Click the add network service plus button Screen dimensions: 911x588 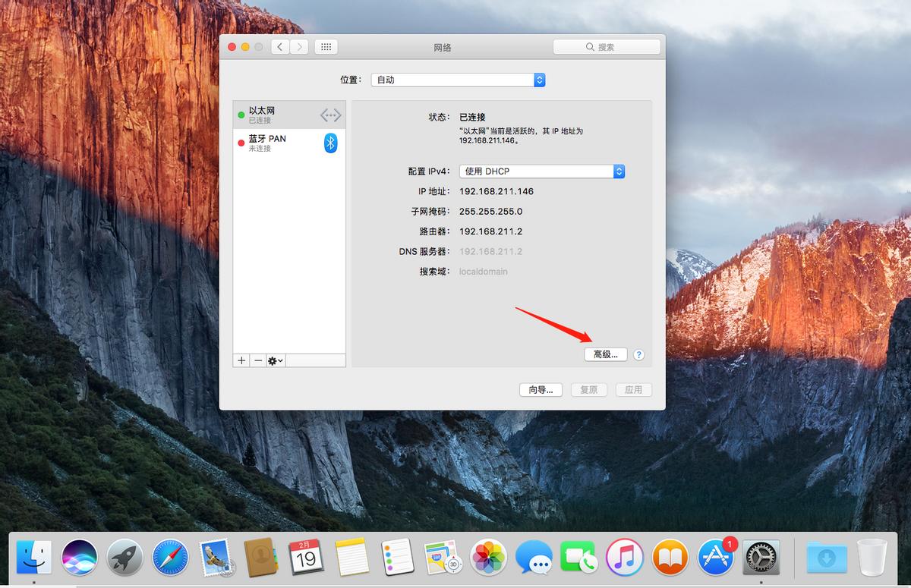tap(241, 360)
